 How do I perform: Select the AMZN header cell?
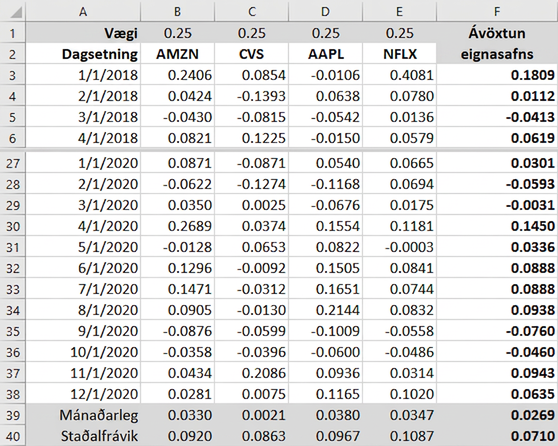(x=177, y=54)
